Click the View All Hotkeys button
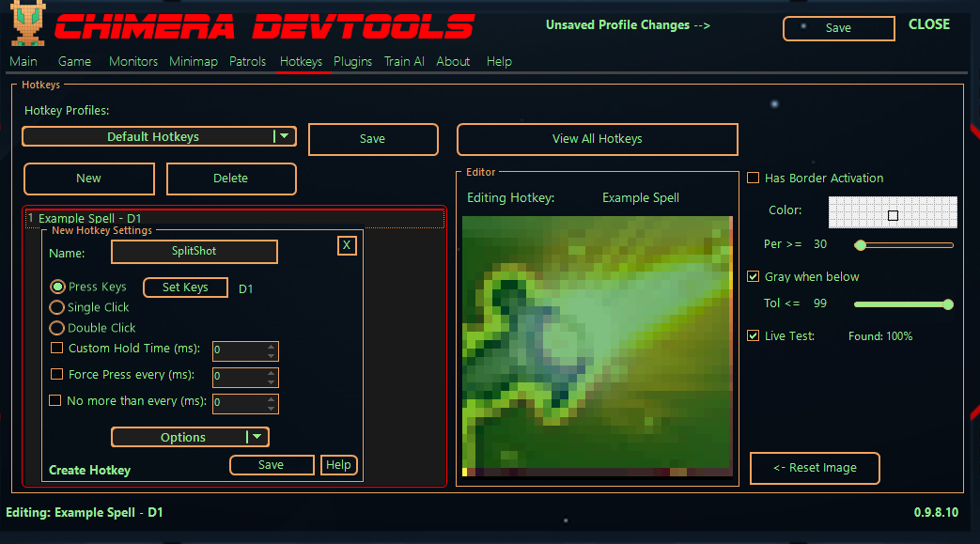 point(597,139)
